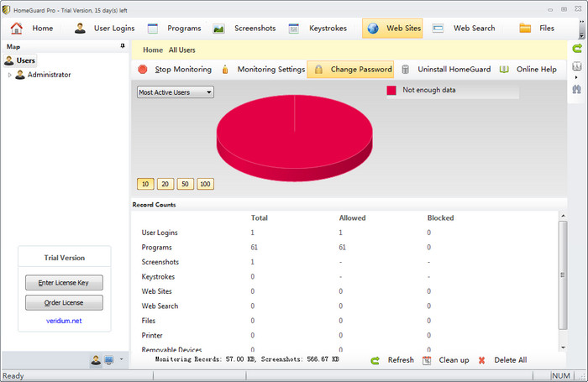Viewport: 588px width, 382px height.
Task: Click the Uninstall HomeGuard trash icon
Action: [406, 70]
